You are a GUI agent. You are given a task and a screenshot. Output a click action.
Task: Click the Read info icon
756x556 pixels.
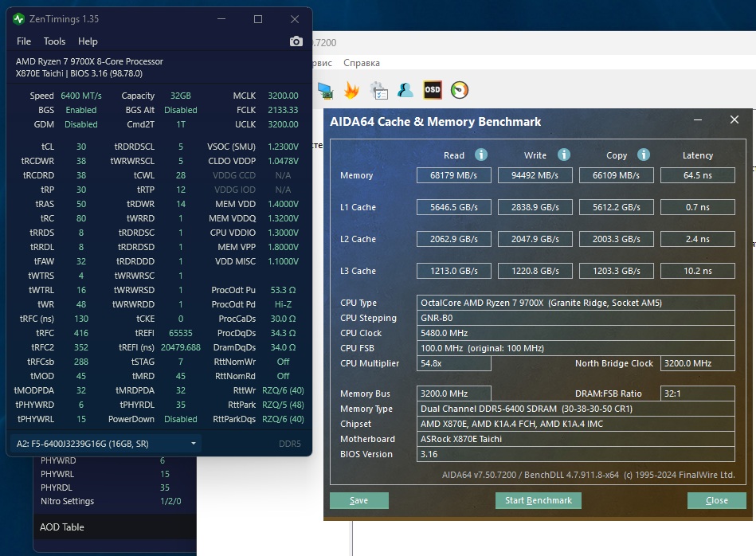coord(480,155)
